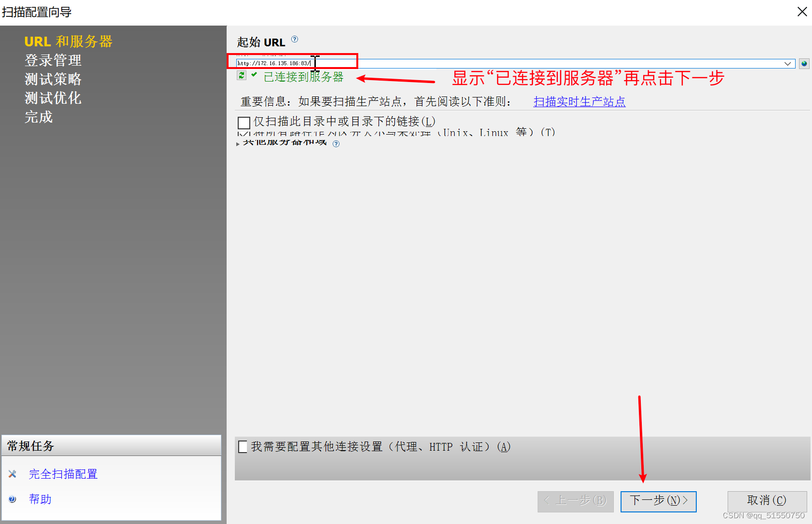812x524 pixels.
Task: Select 登录管理 wizard step
Action: pyautogui.click(x=53, y=60)
